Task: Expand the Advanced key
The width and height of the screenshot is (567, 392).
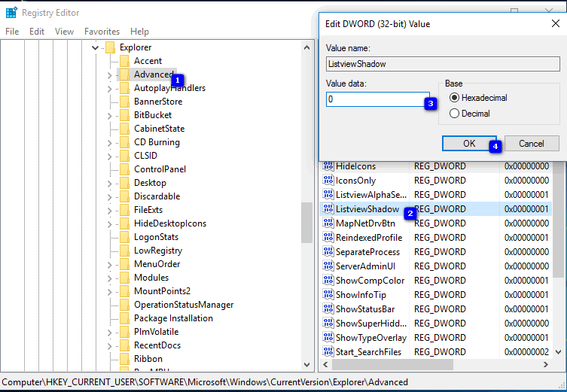Action: tap(110, 75)
